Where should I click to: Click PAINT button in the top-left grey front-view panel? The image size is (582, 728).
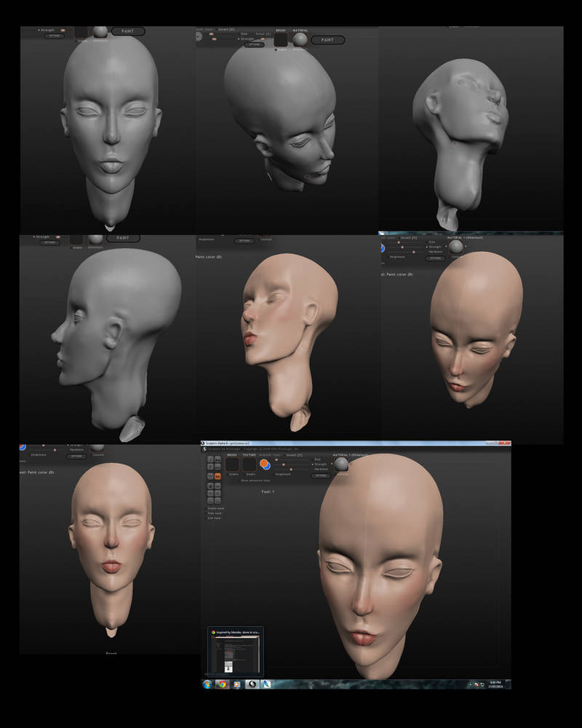(x=127, y=31)
